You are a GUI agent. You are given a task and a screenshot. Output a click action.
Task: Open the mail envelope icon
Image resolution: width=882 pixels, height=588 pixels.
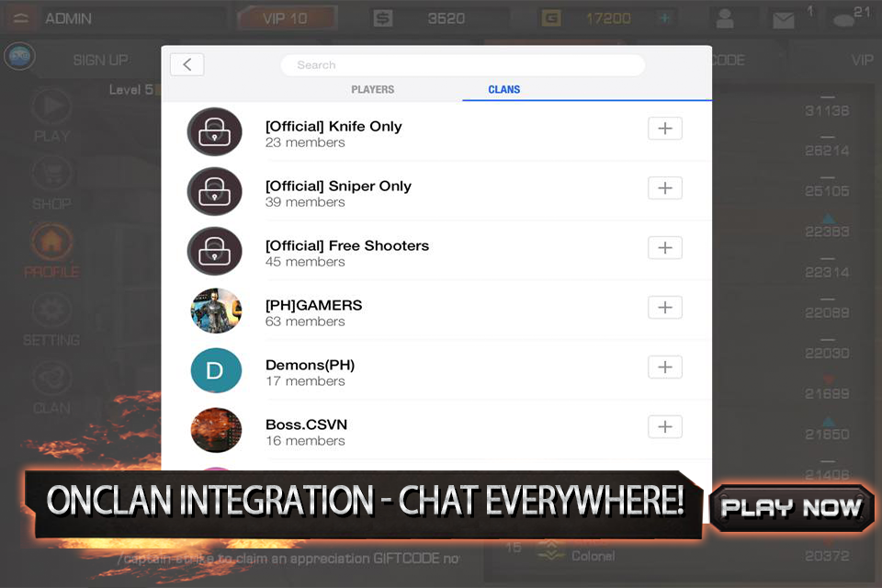click(783, 19)
